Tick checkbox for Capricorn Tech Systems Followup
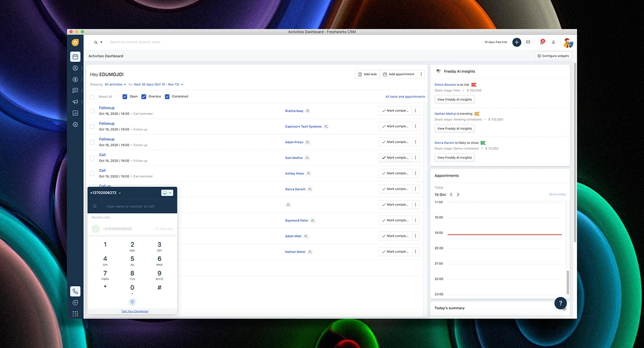644x348 pixels. coord(92,127)
